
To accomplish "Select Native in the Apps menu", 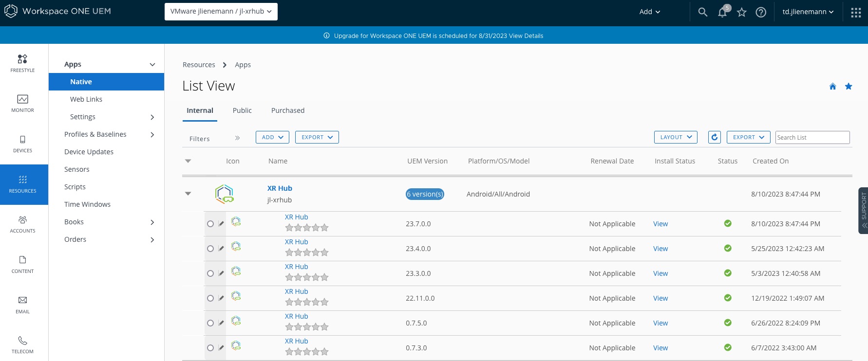I will (106, 82).
